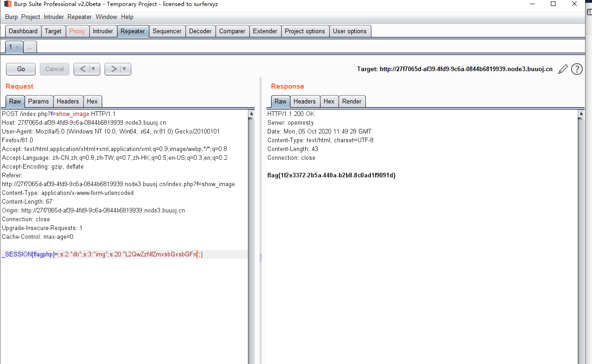
Task: Go back to the previous request with the < arrow
Action: click(82, 69)
